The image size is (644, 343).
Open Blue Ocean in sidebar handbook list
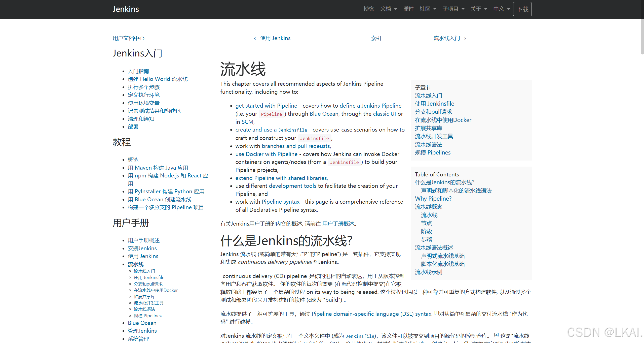142,323
